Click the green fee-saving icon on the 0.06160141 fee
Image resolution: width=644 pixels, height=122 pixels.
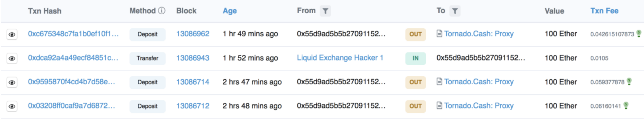(x=626, y=105)
